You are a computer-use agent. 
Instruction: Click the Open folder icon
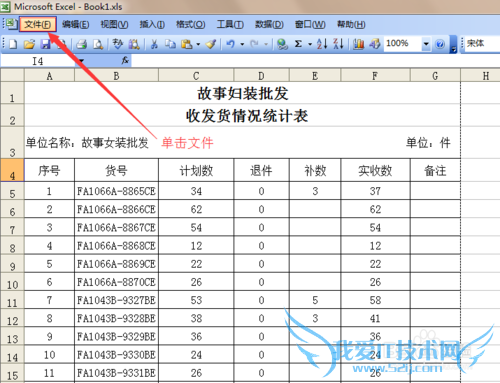29,44
